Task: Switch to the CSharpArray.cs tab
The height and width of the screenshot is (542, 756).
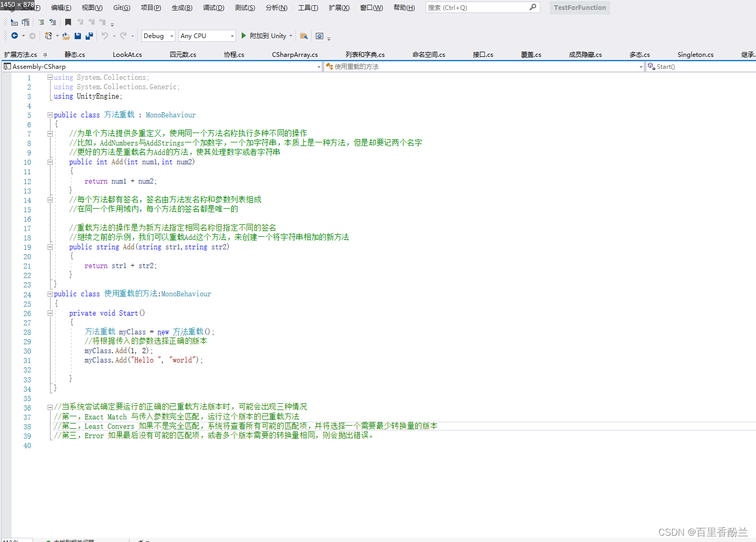Action: pos(294,55)
